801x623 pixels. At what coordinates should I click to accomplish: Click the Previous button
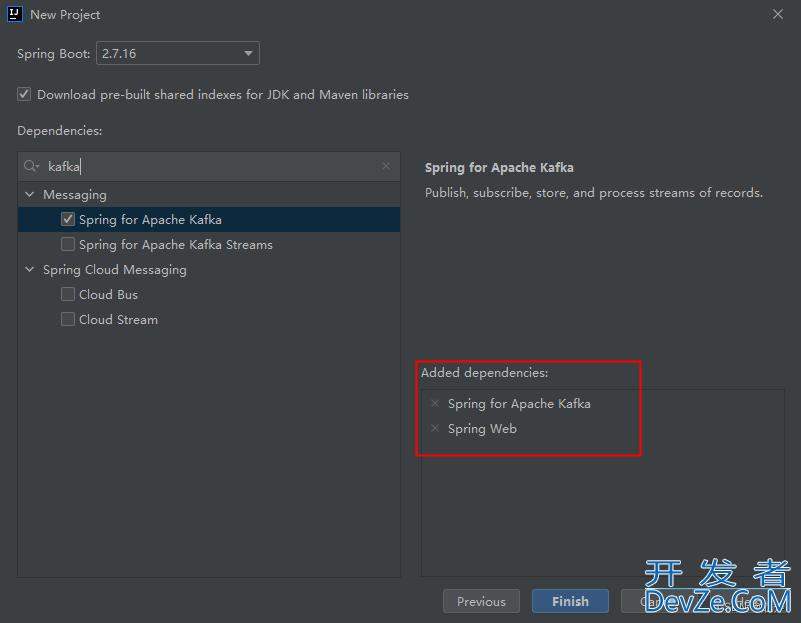tap(481, 601)
